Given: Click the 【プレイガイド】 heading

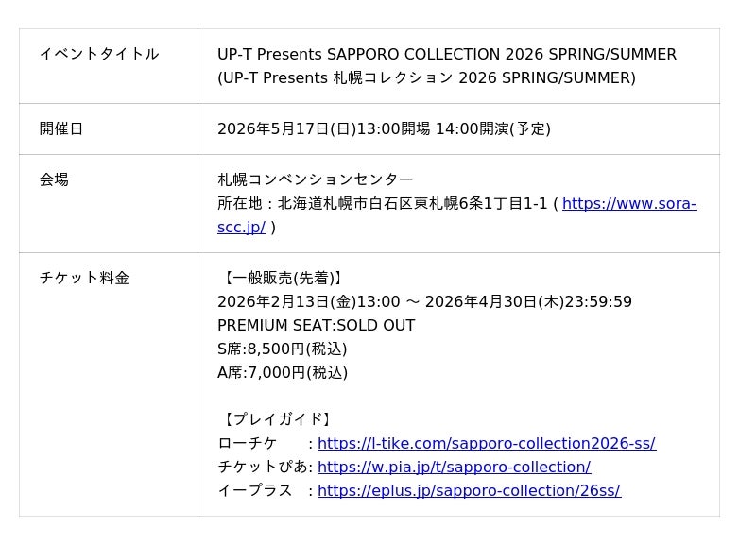Looking at the screenshot, I should pyautogui.click(x=275, y=419).
